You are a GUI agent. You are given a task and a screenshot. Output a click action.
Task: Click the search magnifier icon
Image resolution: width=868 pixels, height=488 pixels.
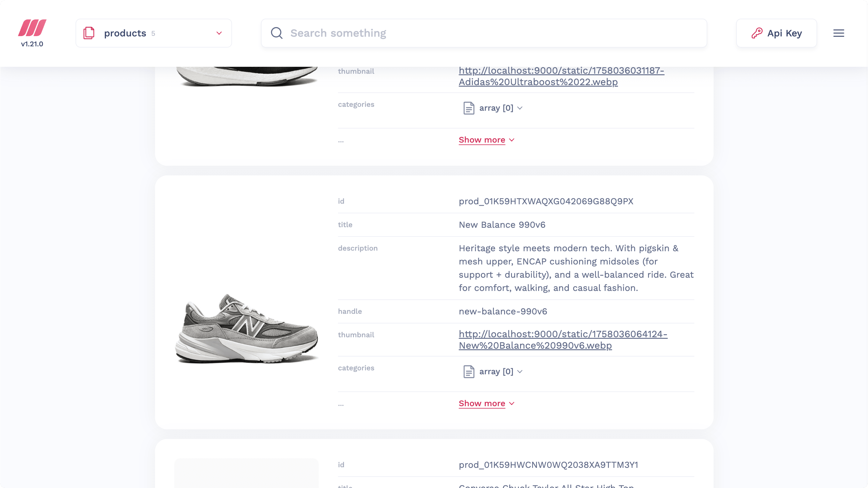coord(277,33)
